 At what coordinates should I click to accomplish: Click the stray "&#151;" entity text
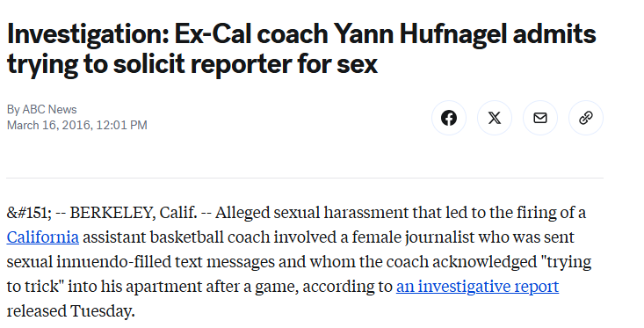tap(29, 213)
